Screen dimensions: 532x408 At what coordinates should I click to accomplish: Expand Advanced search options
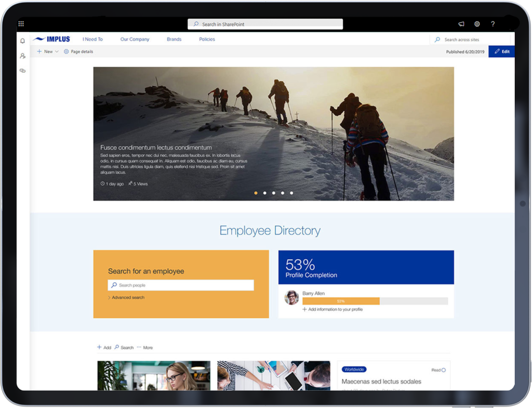126,297
